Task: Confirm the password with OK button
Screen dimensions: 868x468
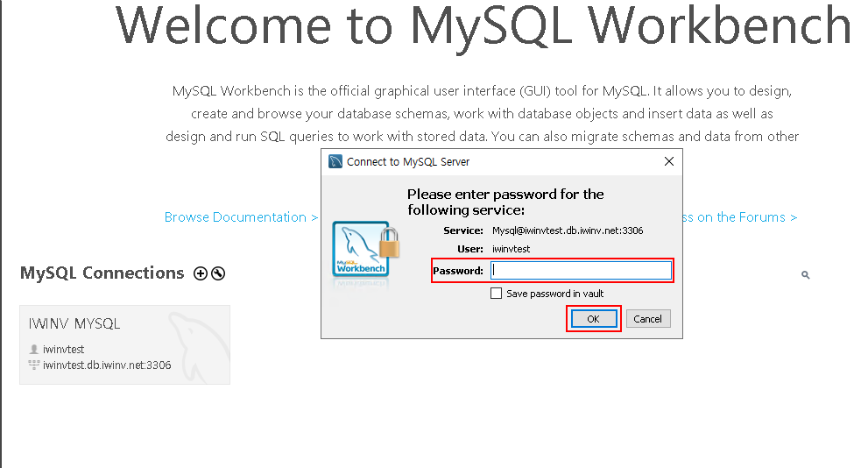Action: (594, 319)
